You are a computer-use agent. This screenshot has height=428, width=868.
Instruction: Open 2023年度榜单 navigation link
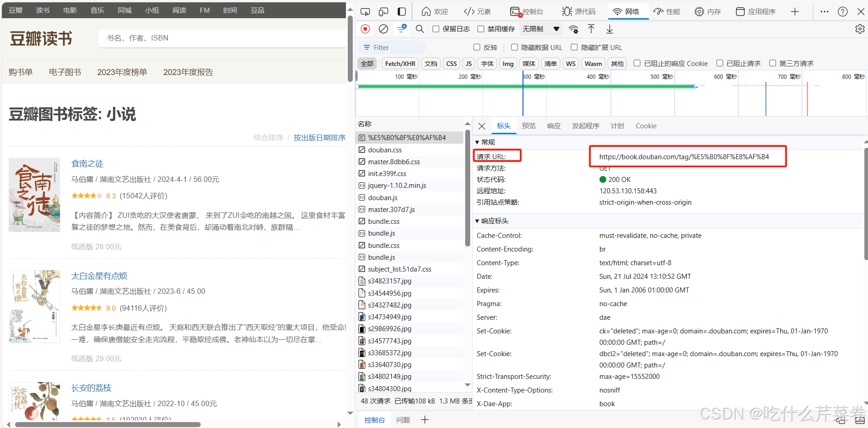pyautogui.click(x=122, y=72)
